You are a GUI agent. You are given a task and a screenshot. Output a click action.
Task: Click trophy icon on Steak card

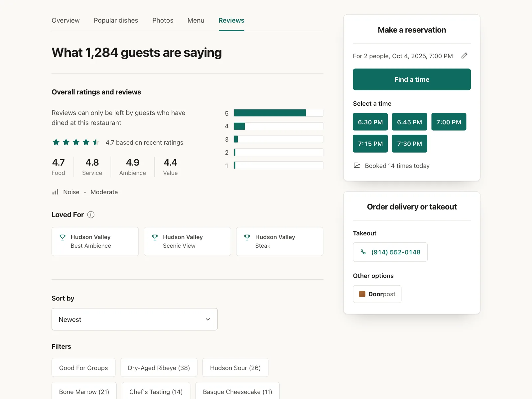pyautogui.click(x=247, y=237)
